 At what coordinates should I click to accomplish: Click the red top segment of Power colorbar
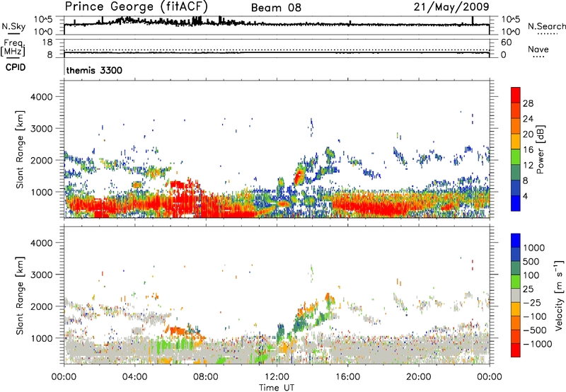pos(516,95)
